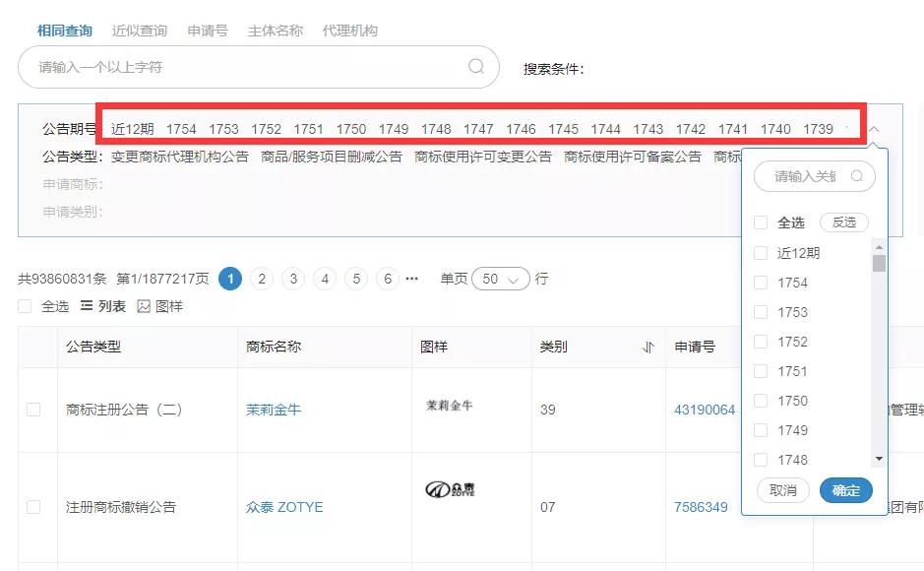Click the magnifier icon in main search bar

tap(476, 67)
